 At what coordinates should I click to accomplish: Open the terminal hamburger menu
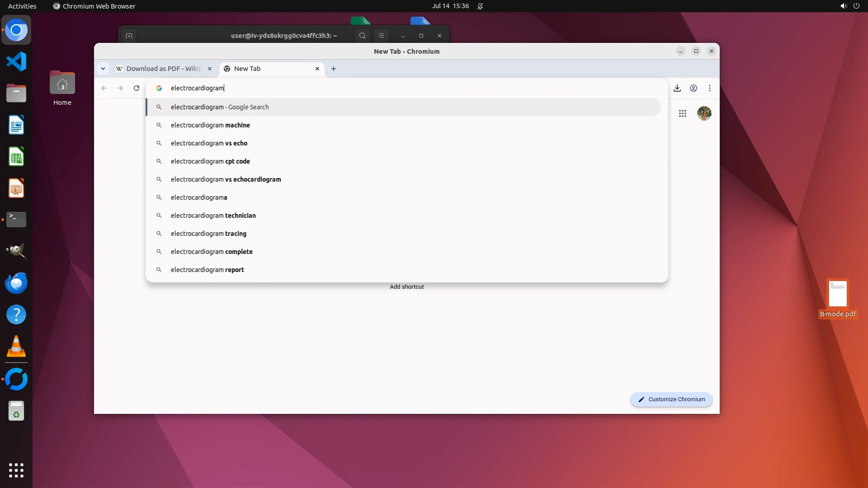point(381,36)
